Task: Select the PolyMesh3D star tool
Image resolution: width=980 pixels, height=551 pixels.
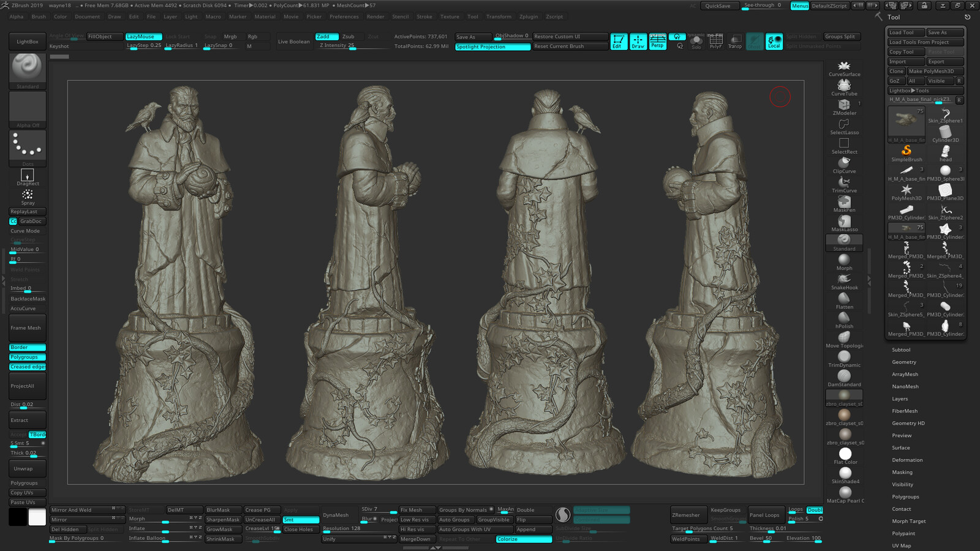Action: tap(907, 192)
